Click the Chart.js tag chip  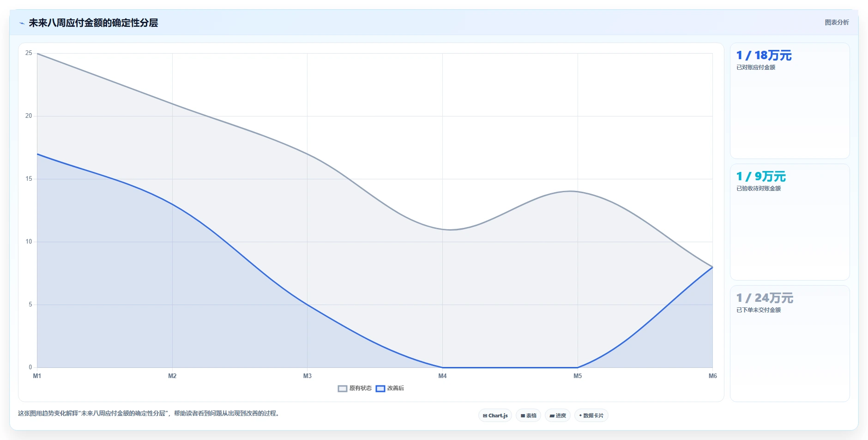pyautogui.click(x=495, y=416)
